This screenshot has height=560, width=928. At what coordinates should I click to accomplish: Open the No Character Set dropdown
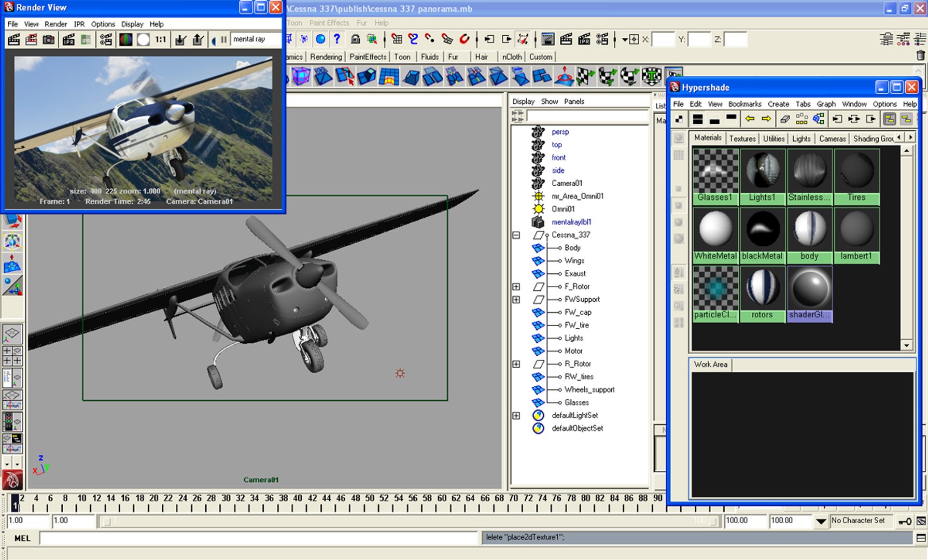(x=821, y=521)
